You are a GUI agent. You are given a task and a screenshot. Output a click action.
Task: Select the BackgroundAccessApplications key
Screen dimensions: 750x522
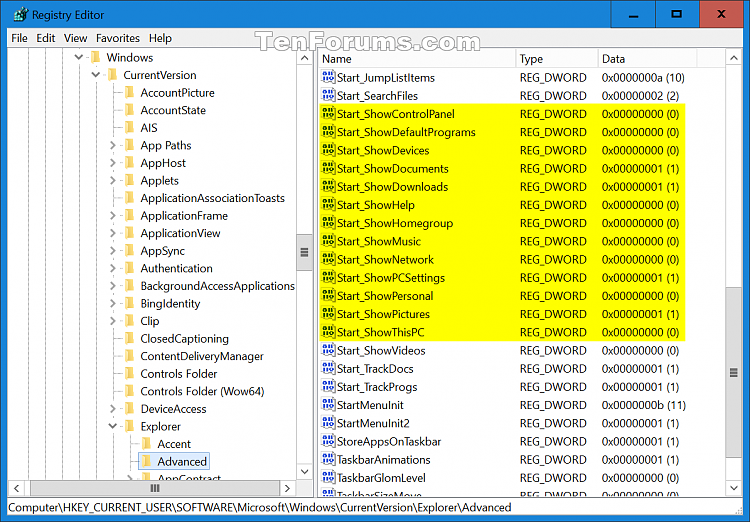pos(218,286)
